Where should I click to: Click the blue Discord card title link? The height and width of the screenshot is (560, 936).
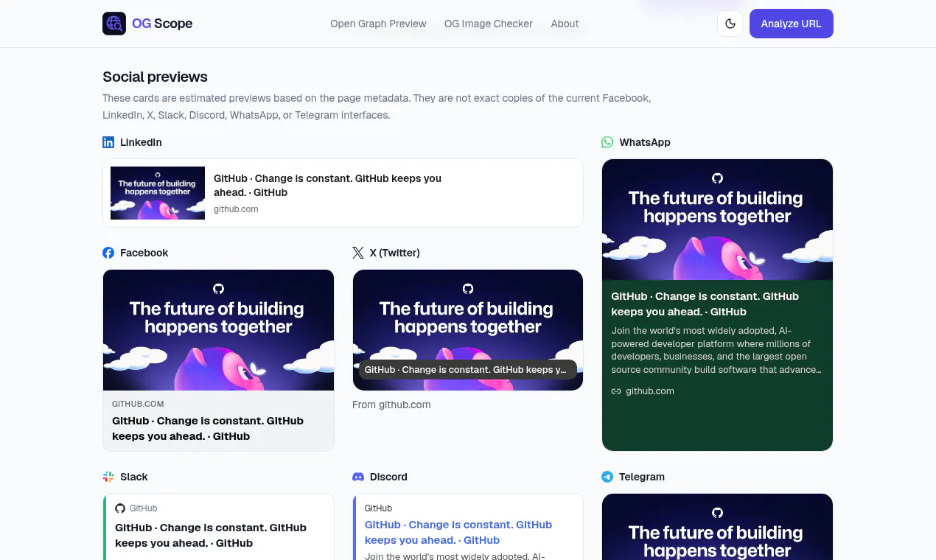tap(458, 532)
